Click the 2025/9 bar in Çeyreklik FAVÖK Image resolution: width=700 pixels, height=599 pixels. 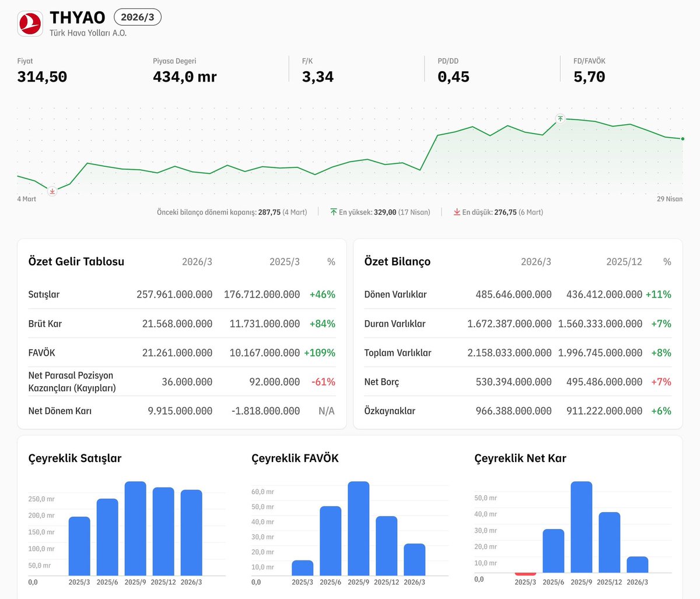coord(359,528)
